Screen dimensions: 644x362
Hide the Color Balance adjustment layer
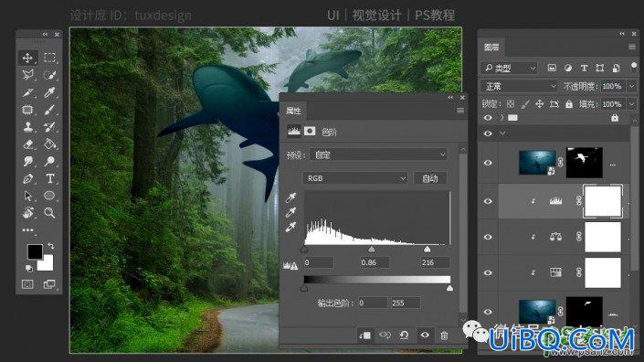(x=488, y=237)
